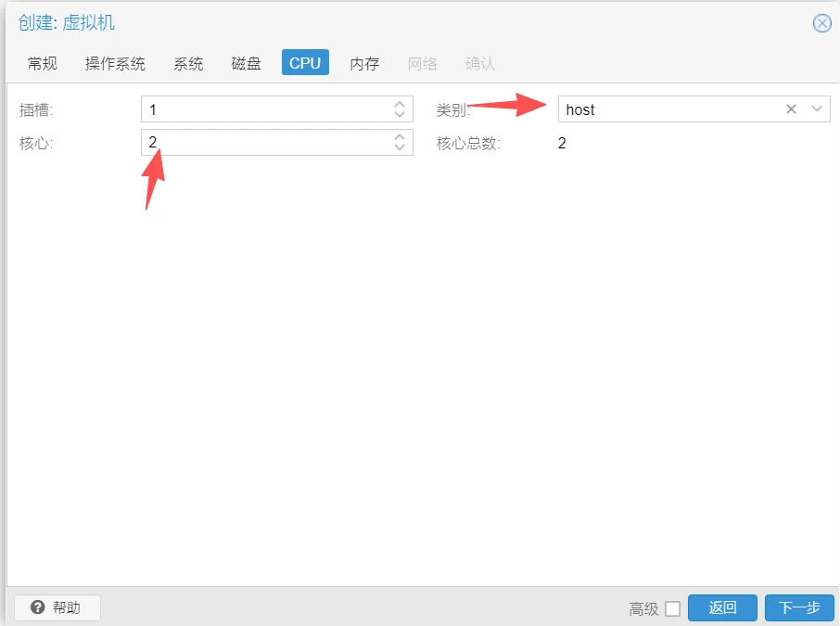Clear the host value in 类别 field
The width and height of the screenshot is (840, 626).
[x=791, y=109]
